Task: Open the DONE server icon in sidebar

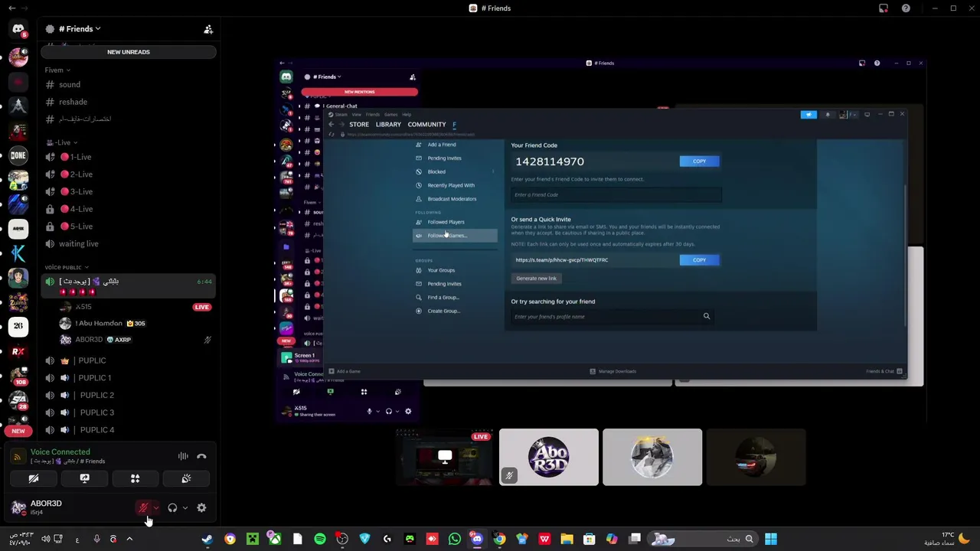Action: [18, 155]
